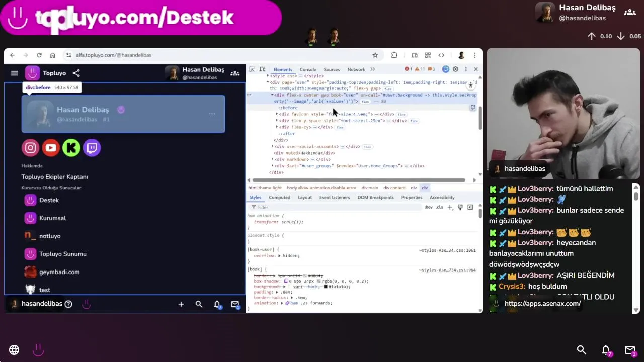
Task: Go to browser home button
Action: pos(52,55)
